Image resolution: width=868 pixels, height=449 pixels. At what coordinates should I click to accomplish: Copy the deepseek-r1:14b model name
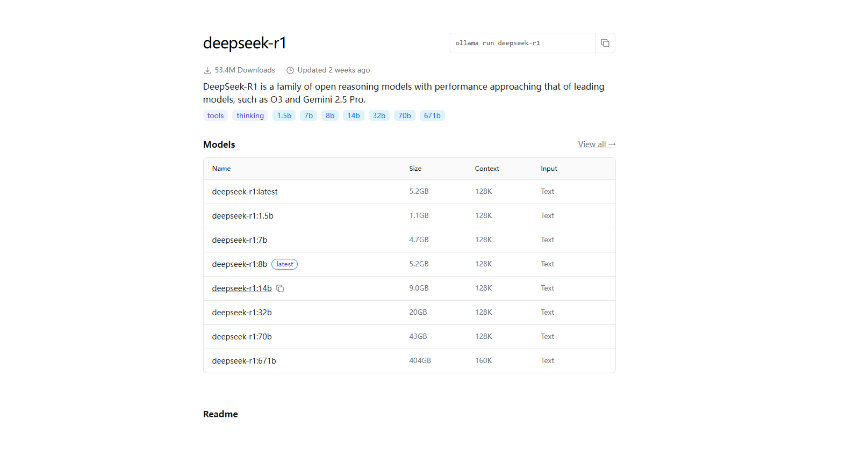(x=280, y=288)
